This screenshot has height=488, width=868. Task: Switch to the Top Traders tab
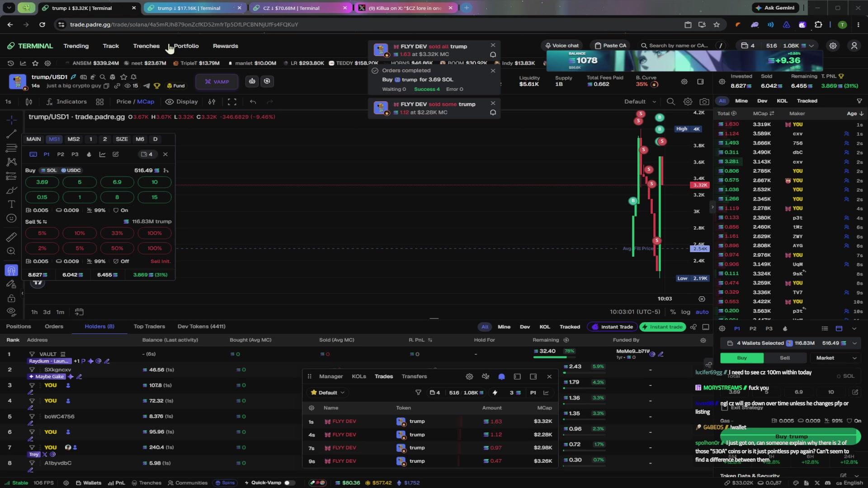pyautogui.click(x=149, y=326)
